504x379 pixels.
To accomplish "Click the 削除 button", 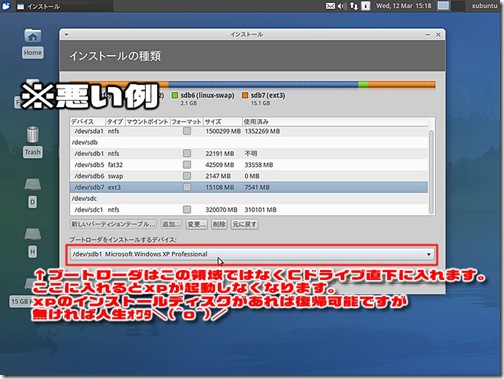I will click(x=219, y=224).
